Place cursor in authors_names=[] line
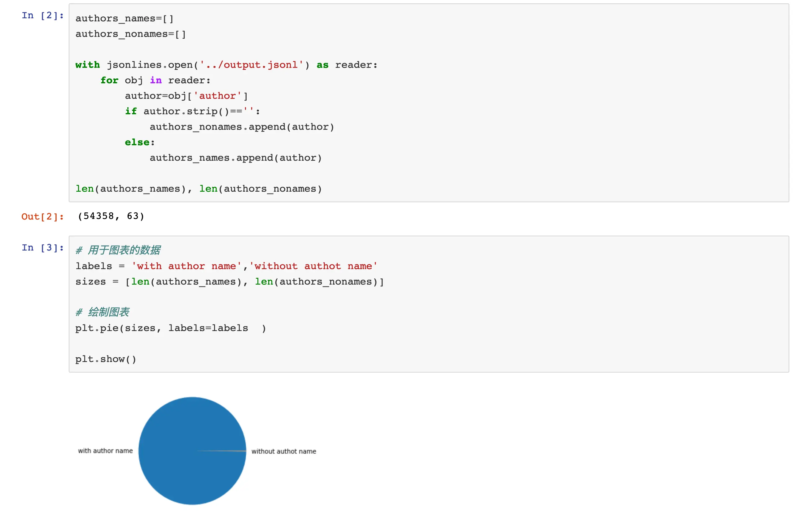Viewport: 793px width, 532px height. coord(124,19)
